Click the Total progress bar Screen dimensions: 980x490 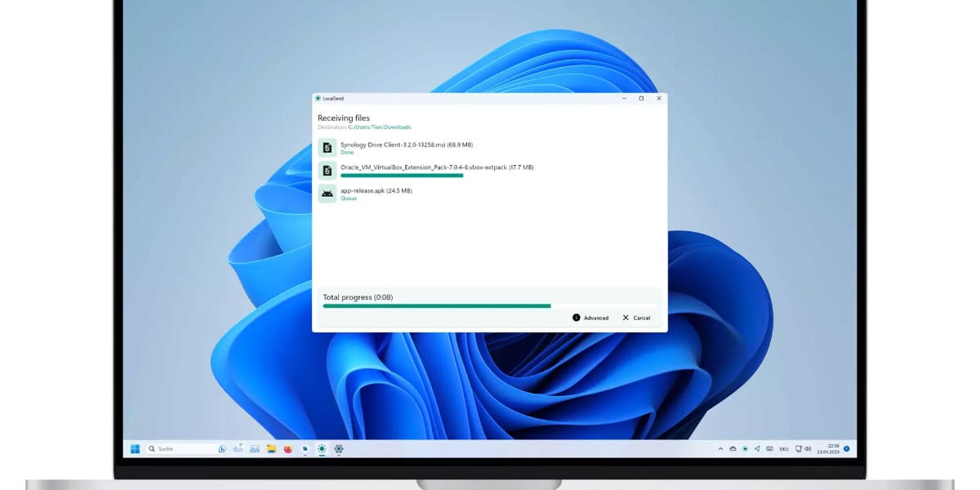point(490,306)
